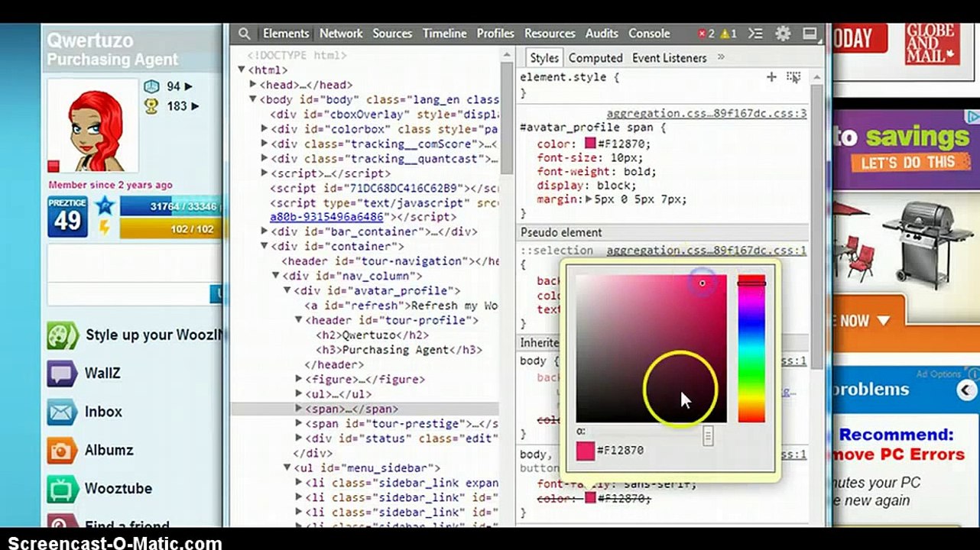Click the color swatch beside #avatar_profile span color
Screen dimensions: 980x550
(x=590, y=144)
